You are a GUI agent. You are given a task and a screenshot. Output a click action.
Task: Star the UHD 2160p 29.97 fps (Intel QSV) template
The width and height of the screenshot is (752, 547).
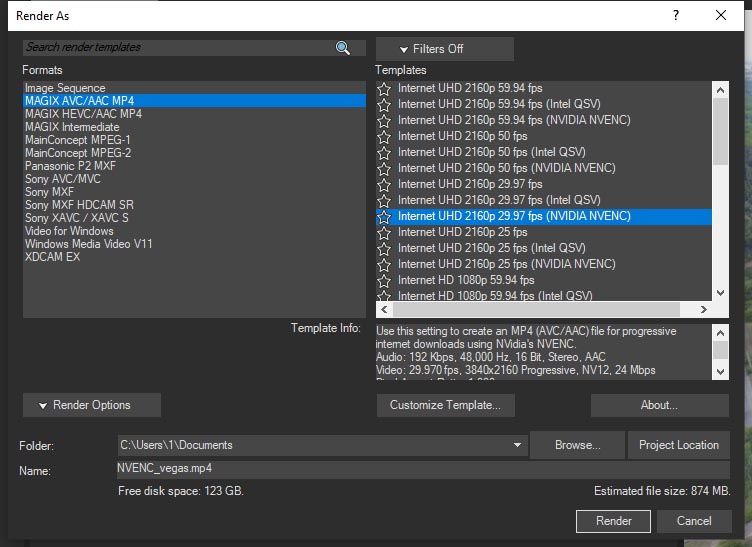pyautogui.click(x=384, y=200)
